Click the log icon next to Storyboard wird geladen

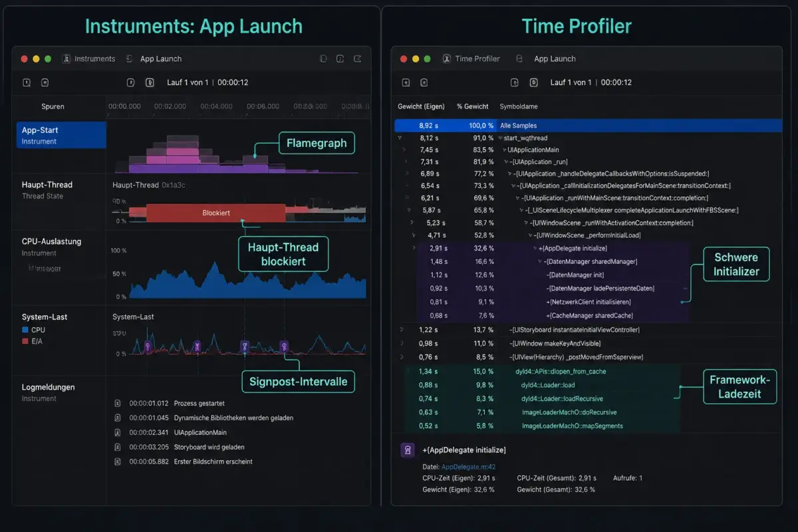point(118,447)
